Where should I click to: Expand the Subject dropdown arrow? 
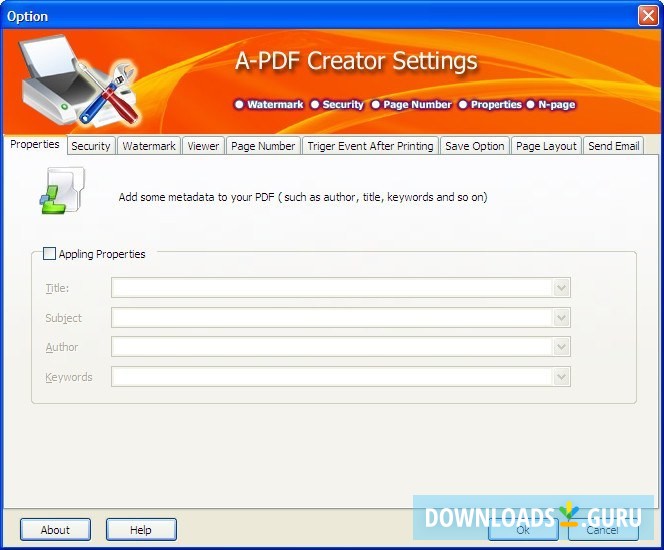[562, 318]
